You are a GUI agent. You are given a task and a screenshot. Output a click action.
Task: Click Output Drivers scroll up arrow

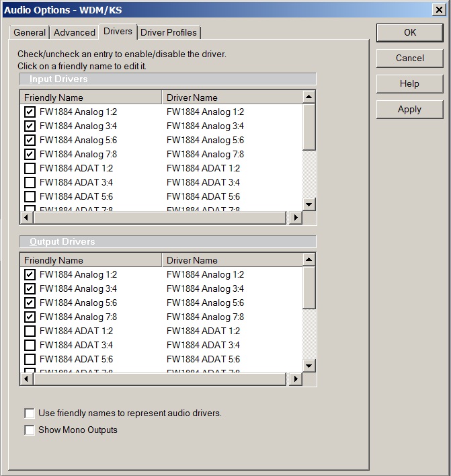pyautogui.click(x=309, y=260)
